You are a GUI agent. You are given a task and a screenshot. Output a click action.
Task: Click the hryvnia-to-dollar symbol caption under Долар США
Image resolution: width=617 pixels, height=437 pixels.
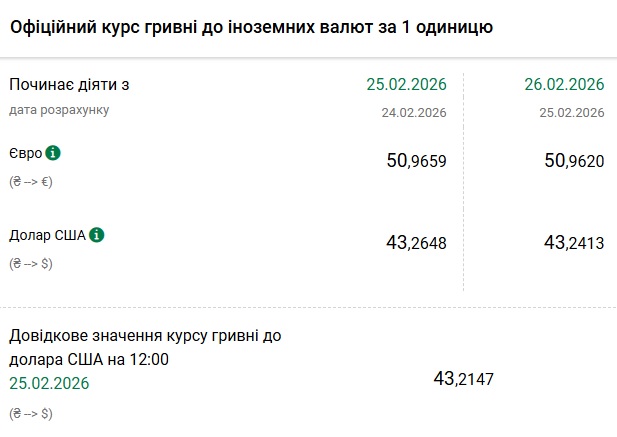click(30, 264)
